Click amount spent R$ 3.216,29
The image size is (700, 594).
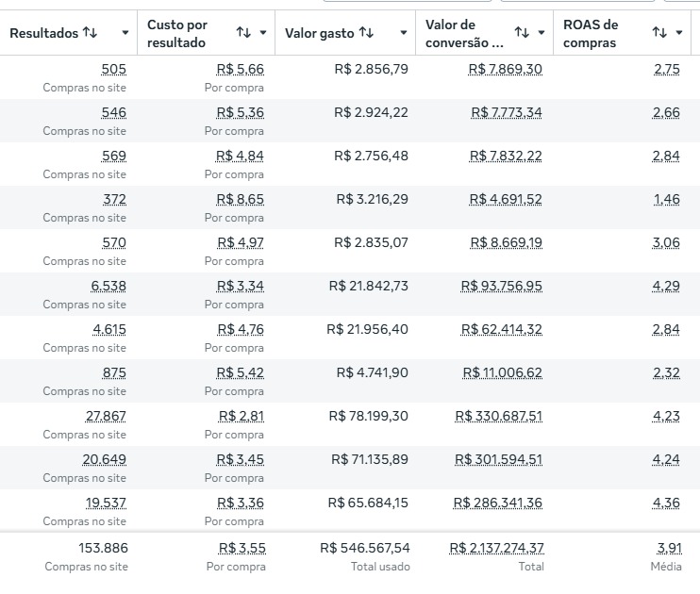(373, 199)
